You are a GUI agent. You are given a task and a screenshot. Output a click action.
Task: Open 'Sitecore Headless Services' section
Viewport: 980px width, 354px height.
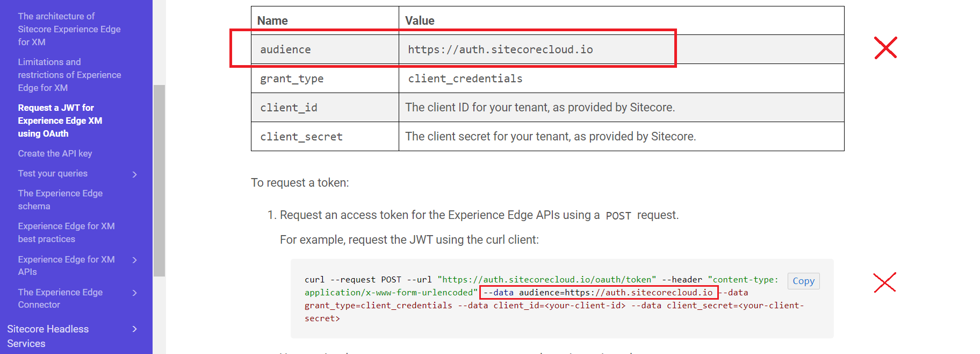click(x=48, y=336)
